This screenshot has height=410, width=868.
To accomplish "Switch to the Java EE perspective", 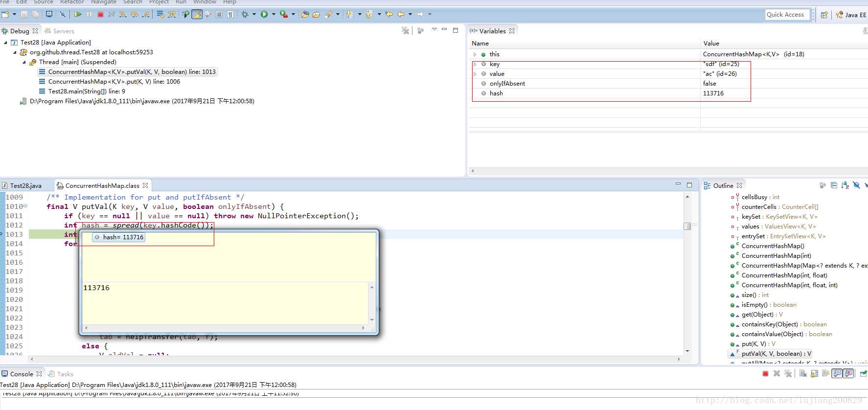I will [851, 15].
